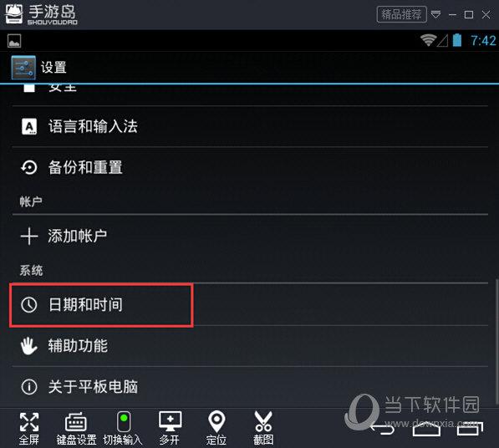This screenshot has height=448, width=499.
Task: Click the 设置 settings header icon
Action: (x=23, y=68)
